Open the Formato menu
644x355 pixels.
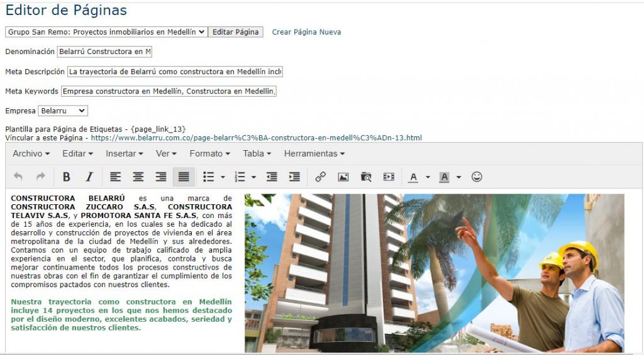pos(209,153)
